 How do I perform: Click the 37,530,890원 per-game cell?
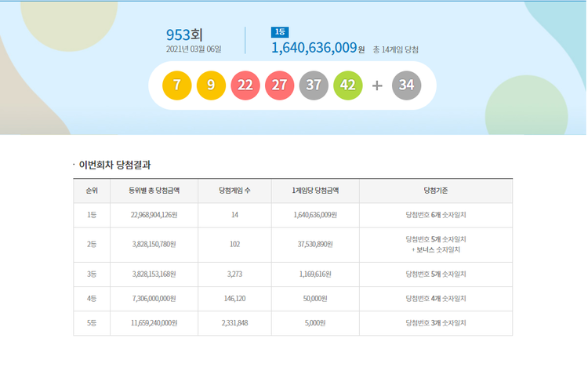[315, 244]
